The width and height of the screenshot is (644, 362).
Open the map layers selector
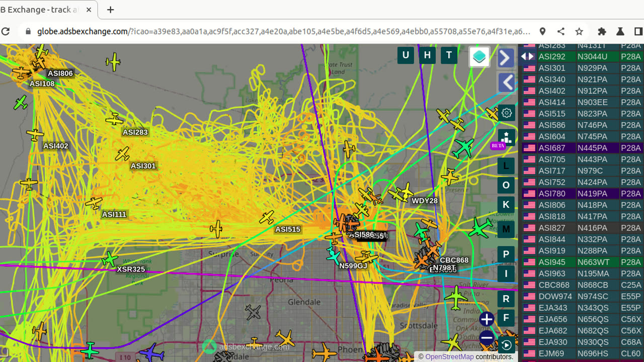(479, 56)
